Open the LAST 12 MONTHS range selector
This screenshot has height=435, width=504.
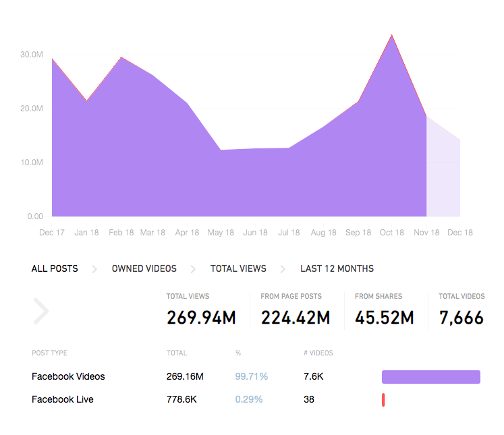click(337, 268)
